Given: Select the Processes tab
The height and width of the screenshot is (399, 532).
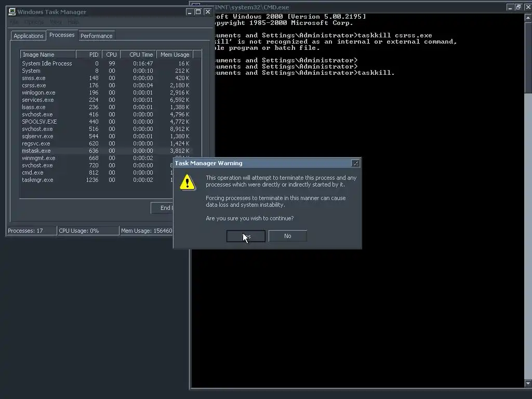Looking at the screenshot, I should pyautogui.click(x=62, y=35).
